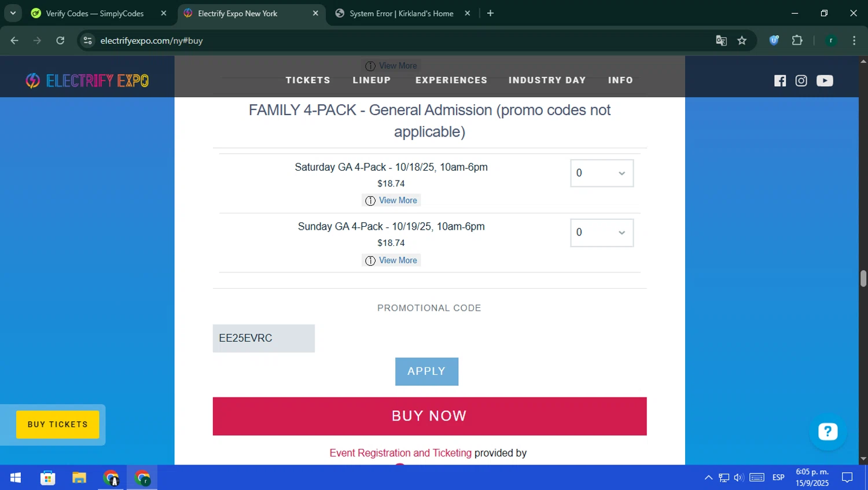
Task: Open the Bitwarden shield extension icon
Action: (x=774, y=40)
